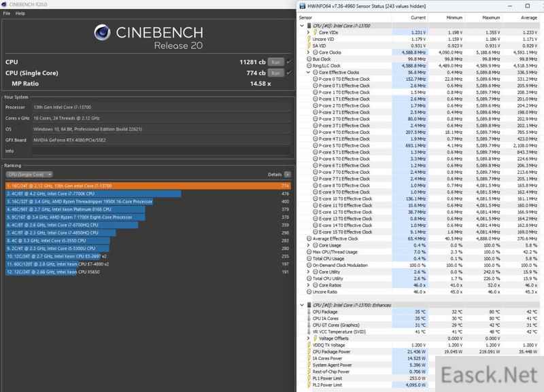544x392 pixels.
Task: Click the Cinebench logo sphere icon
Action: pyautogui.click(x=103, y=33)
